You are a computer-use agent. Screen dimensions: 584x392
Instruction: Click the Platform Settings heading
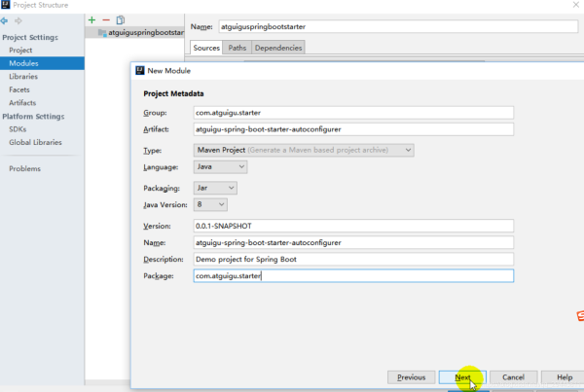tap(33, 116)
